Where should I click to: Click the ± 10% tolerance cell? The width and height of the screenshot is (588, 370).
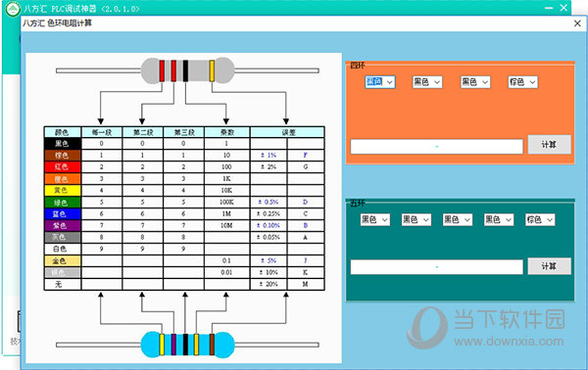(x=269, y=272)
